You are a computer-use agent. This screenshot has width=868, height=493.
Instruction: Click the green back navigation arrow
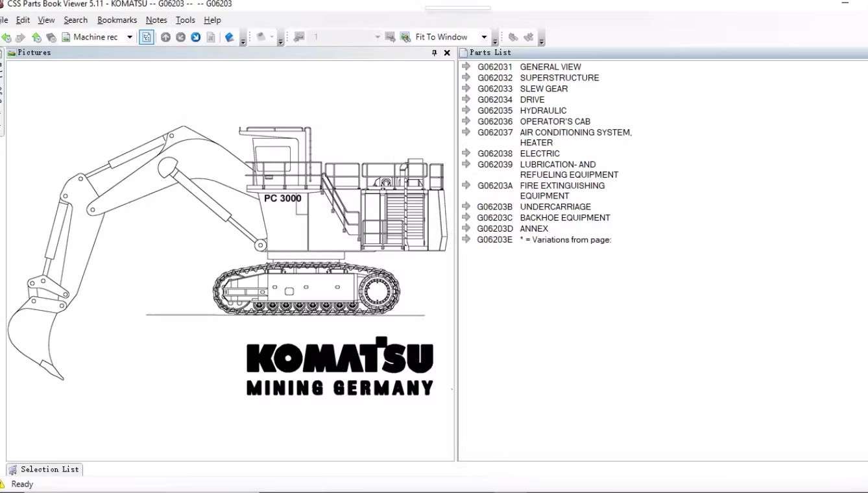[x=6, y=38]
